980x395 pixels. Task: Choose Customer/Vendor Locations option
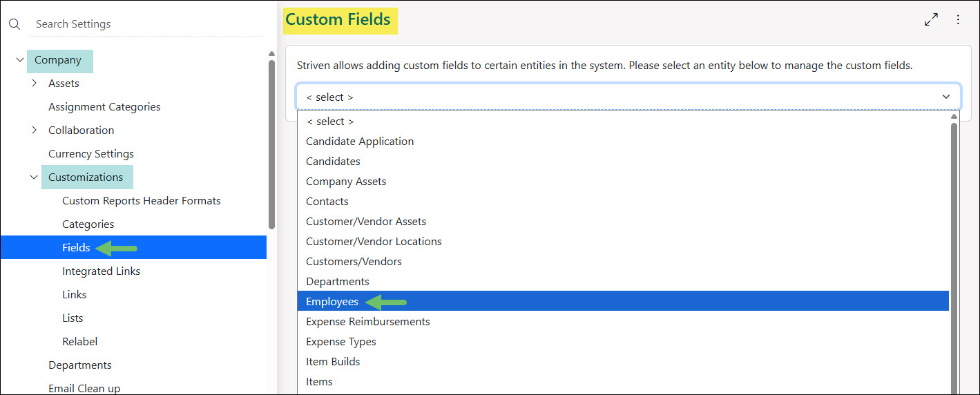623,242
